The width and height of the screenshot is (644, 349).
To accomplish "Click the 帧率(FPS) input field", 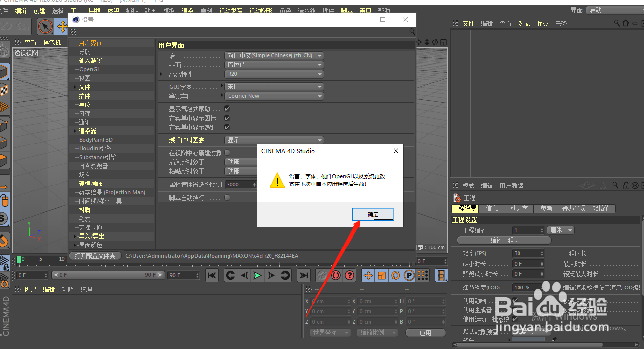I will (x=528, y=253).
